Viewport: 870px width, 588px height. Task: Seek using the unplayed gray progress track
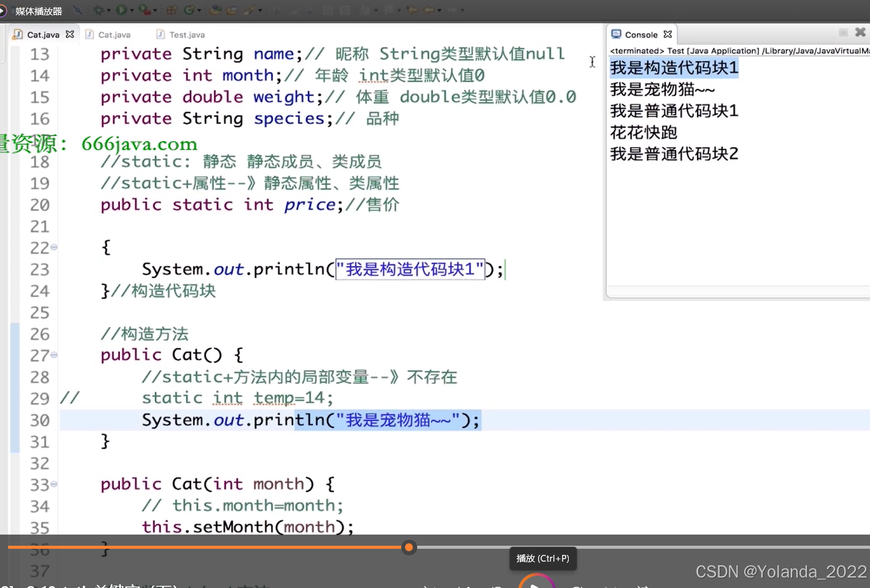point(642,547)
